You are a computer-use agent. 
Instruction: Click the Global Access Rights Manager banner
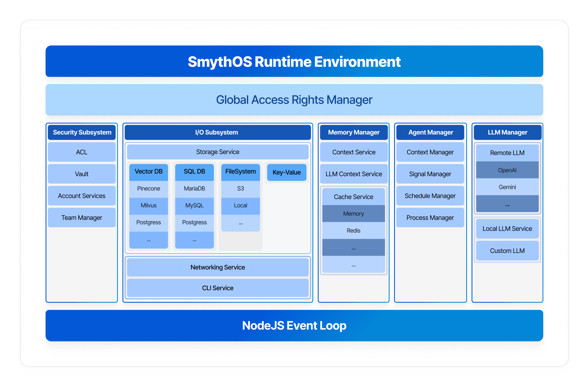point(294,100)
